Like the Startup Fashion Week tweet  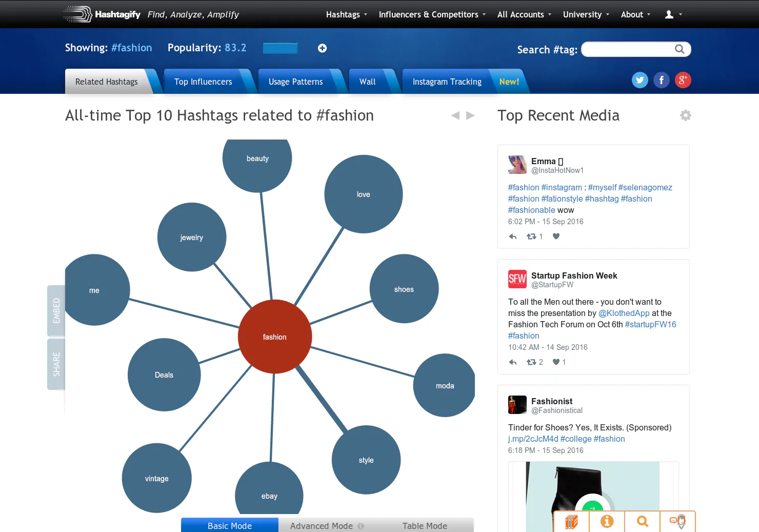[x=556, y=362]
